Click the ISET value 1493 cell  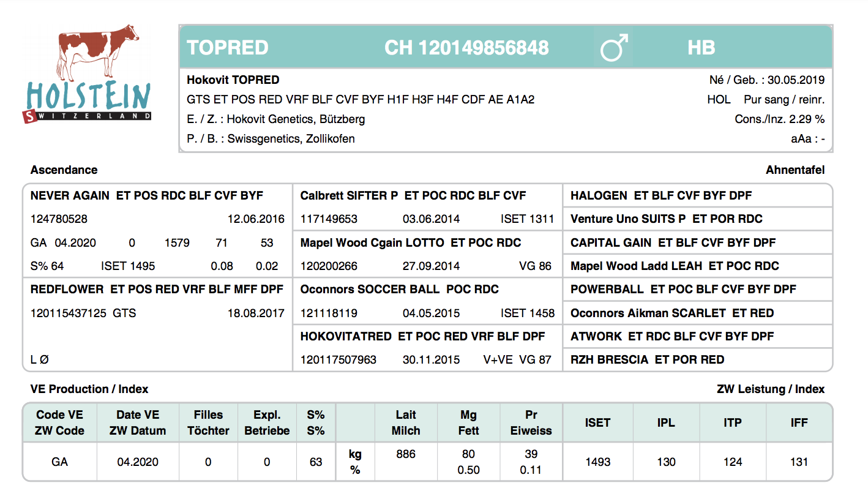(597, 462)
